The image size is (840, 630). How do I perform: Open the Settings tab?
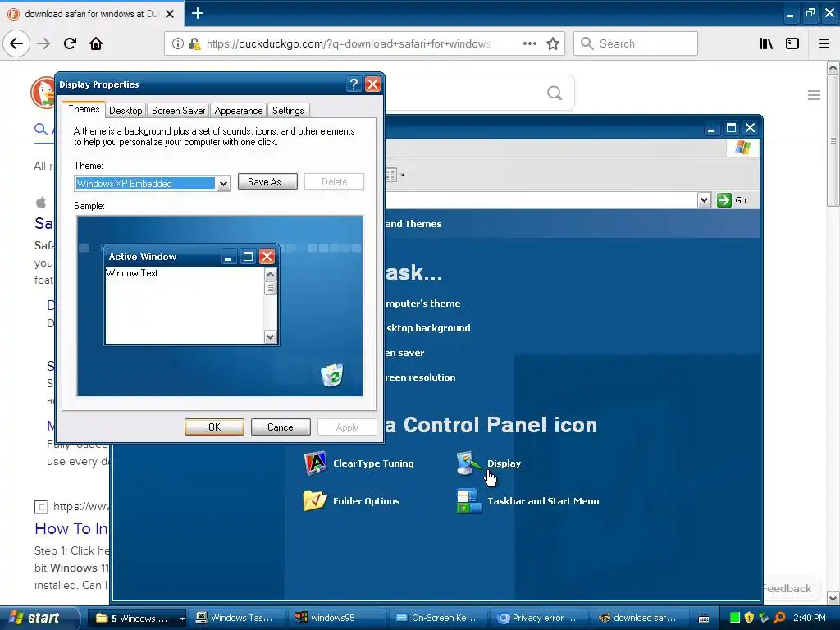pos(288,111)
